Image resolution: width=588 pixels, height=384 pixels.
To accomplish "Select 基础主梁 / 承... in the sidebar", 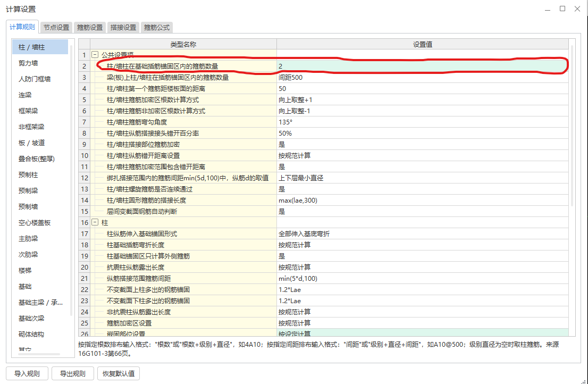I will pos(40,302).
